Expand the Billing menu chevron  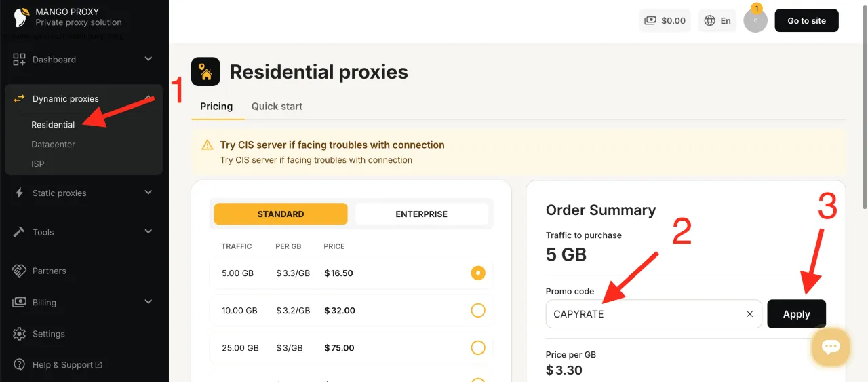(x=148, y=302)
